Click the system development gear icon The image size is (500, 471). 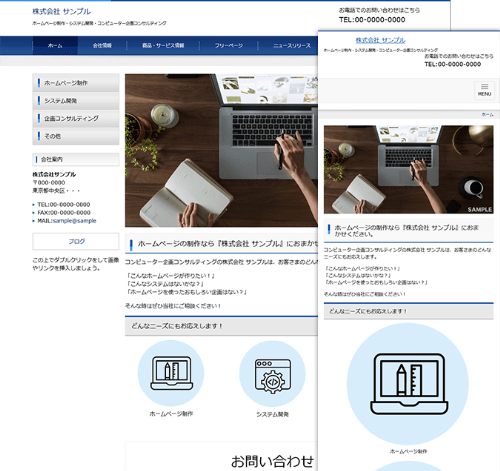tap(272, 373)
